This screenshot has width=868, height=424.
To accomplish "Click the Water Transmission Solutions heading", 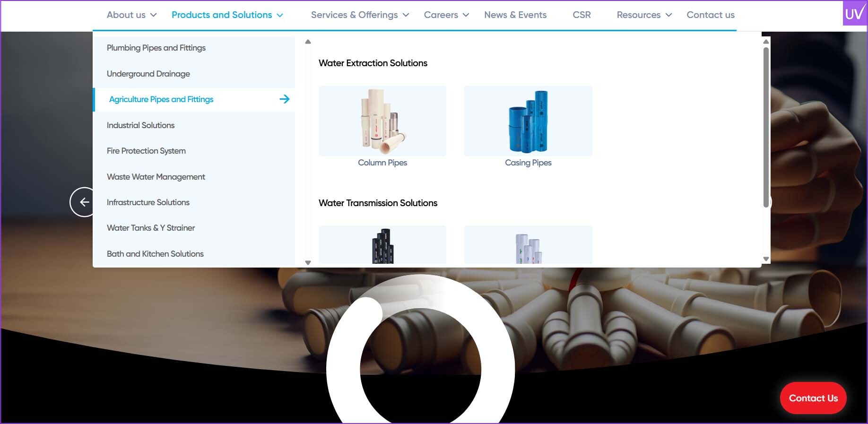I will [x=378, y=203].
